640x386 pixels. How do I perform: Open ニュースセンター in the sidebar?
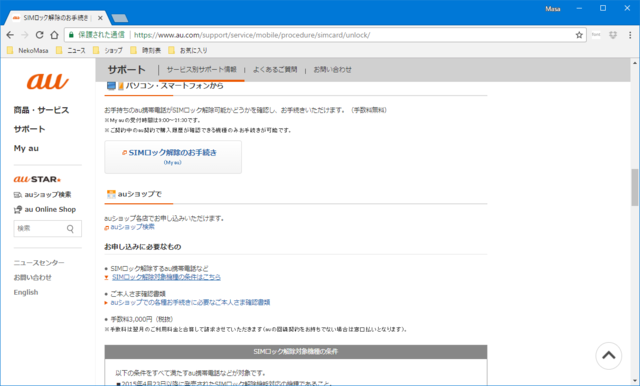click(39, 263)
